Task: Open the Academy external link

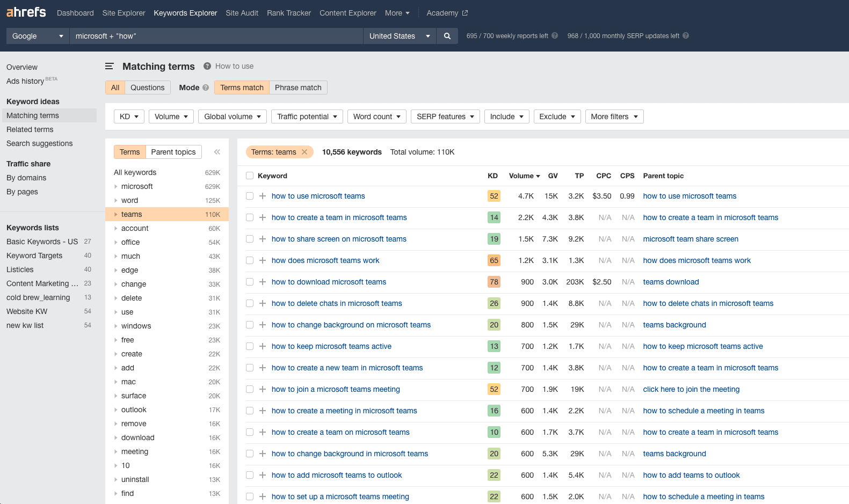Action: click(447, 13)
